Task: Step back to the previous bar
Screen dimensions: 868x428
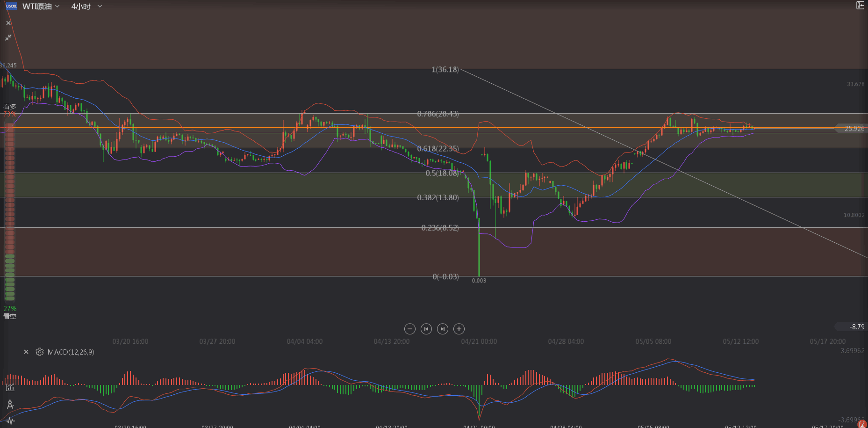Action: (426, 329)
